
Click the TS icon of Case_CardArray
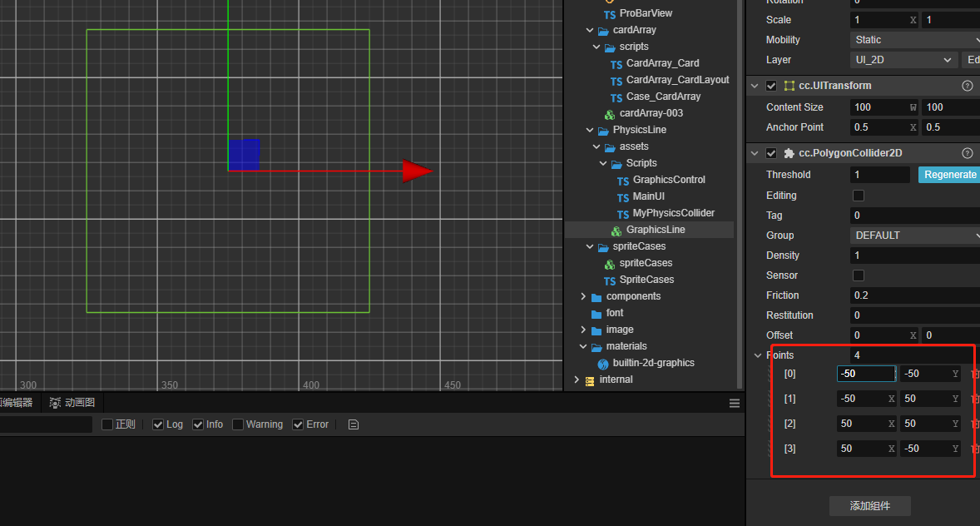(616, 97)
